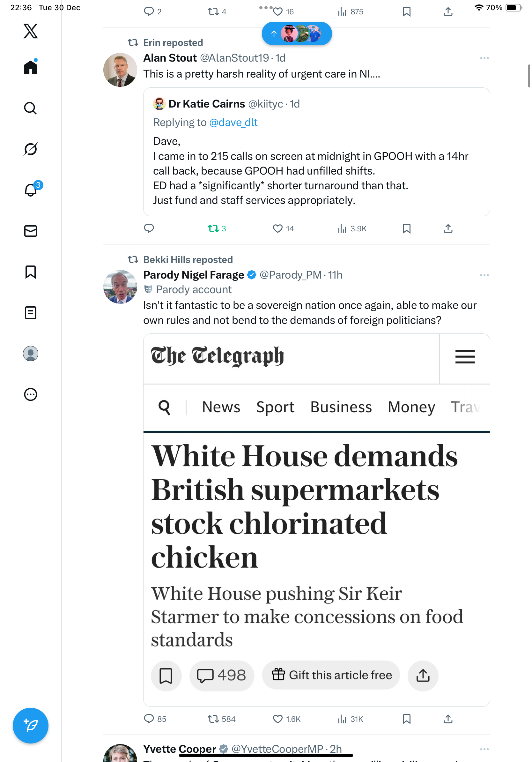
Task: Bookmark the Parody Nigel Farage post
Action: coord(406,719)
